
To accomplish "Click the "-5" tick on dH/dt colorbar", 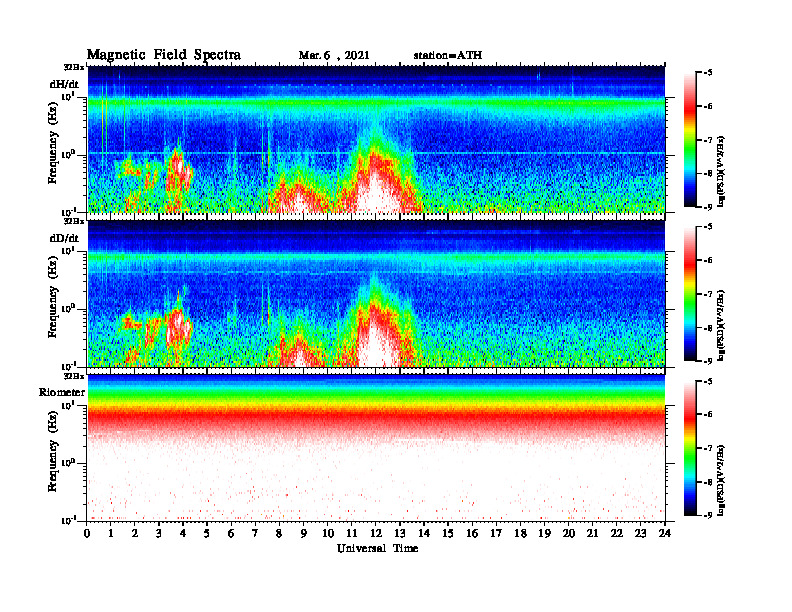I will pos(708,73).
